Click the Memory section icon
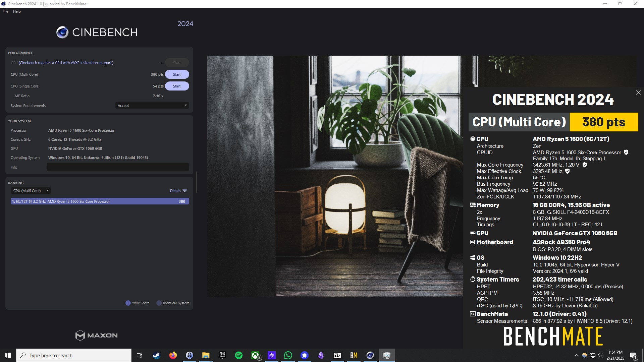644x362 pixels. pos(473,205)
